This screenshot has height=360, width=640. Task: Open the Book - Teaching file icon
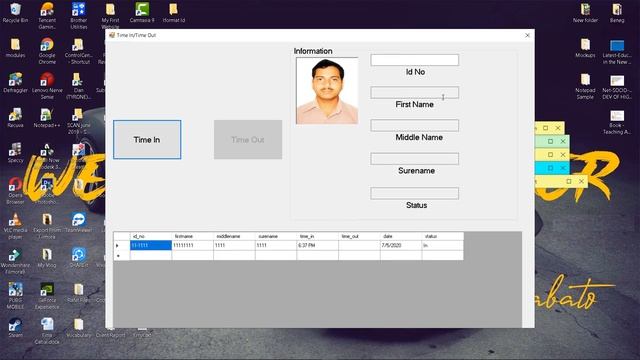pyautogui.click(x=617, y=122)
